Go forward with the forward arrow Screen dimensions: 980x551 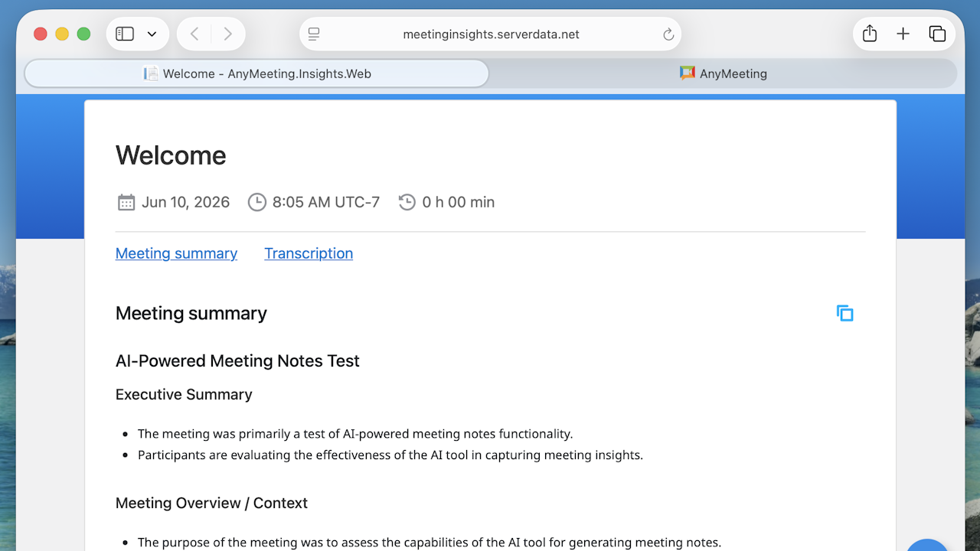227,34
